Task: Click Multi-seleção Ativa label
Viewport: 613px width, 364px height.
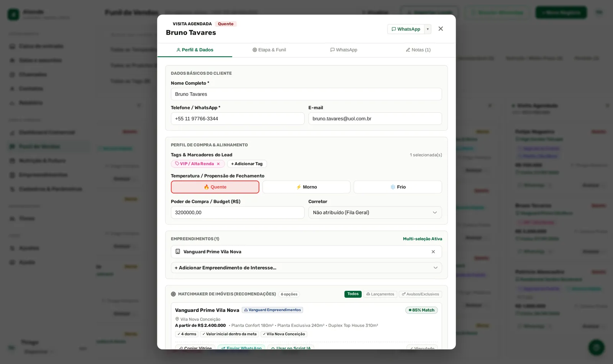Action: click(x=423, y=239)
